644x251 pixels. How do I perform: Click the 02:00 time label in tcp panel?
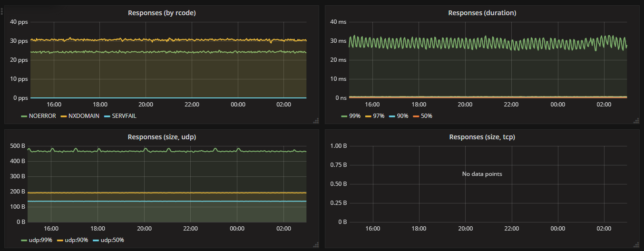tap(604, 229)
